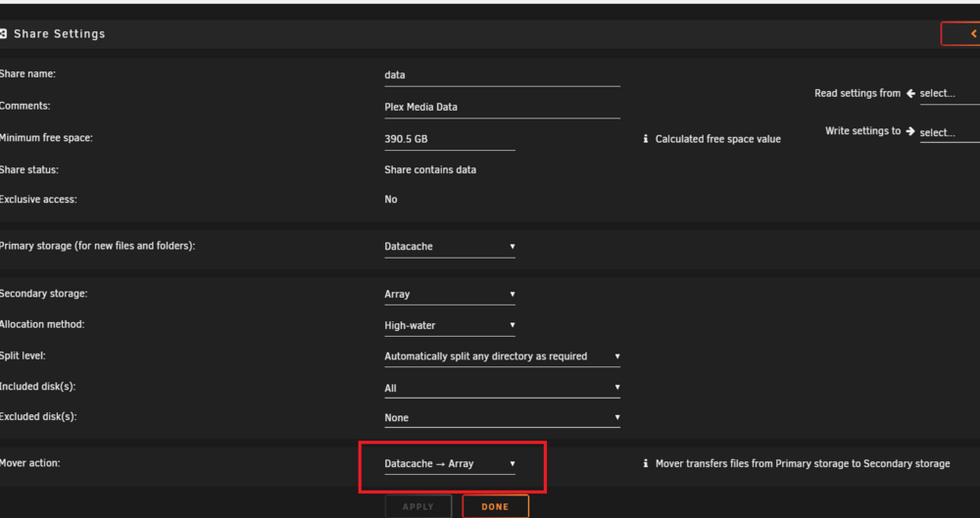Edit the Comments field Plex Media Data
Image resolution: width=980 pixels, height=518 pixels.
502,108
